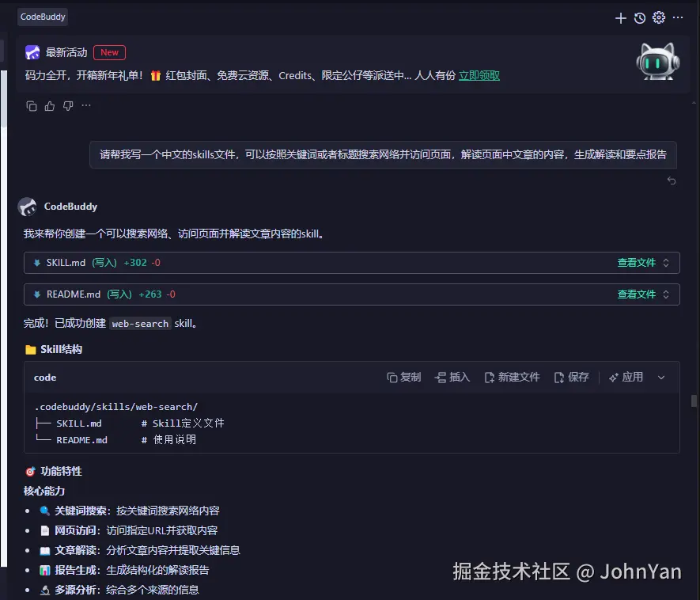Dislike the previous response with thumbs down
This screenshot has height=600, width=700.
[68, 106]
